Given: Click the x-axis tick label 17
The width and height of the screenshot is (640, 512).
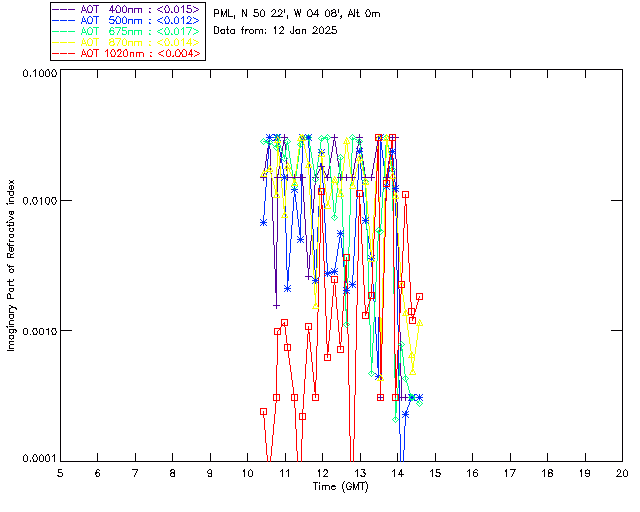Looking at the screenshot, I should (510, 473).
